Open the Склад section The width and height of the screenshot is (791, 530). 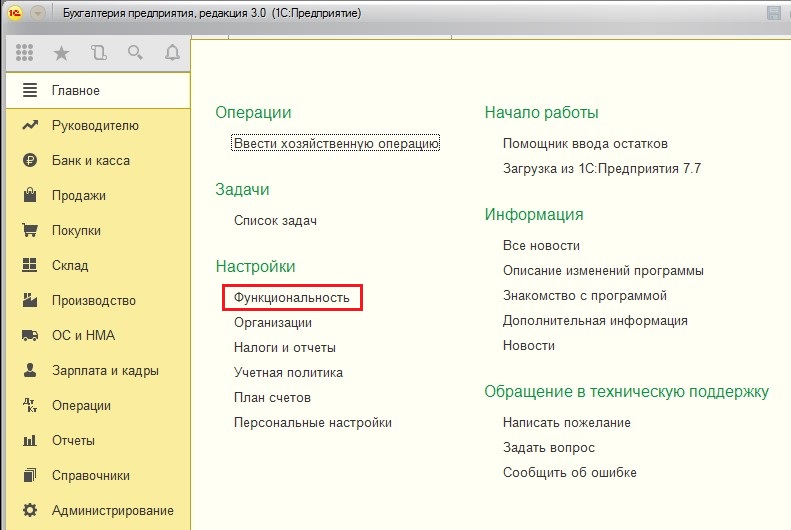tap(98, 265)
